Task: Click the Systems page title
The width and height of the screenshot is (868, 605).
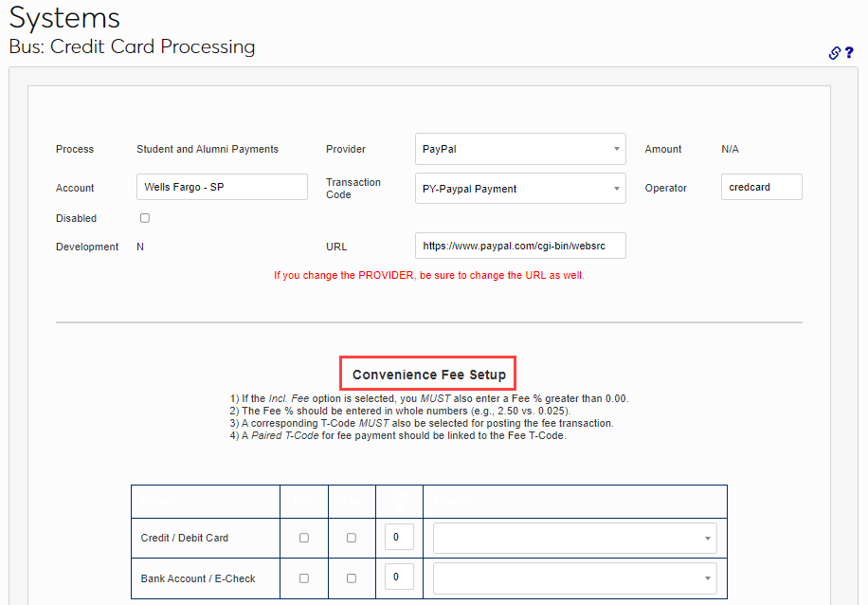Action: tap(64, 18)
